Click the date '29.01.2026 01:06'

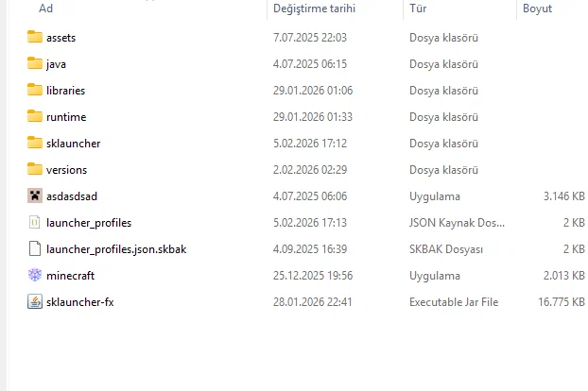[313, 91]
